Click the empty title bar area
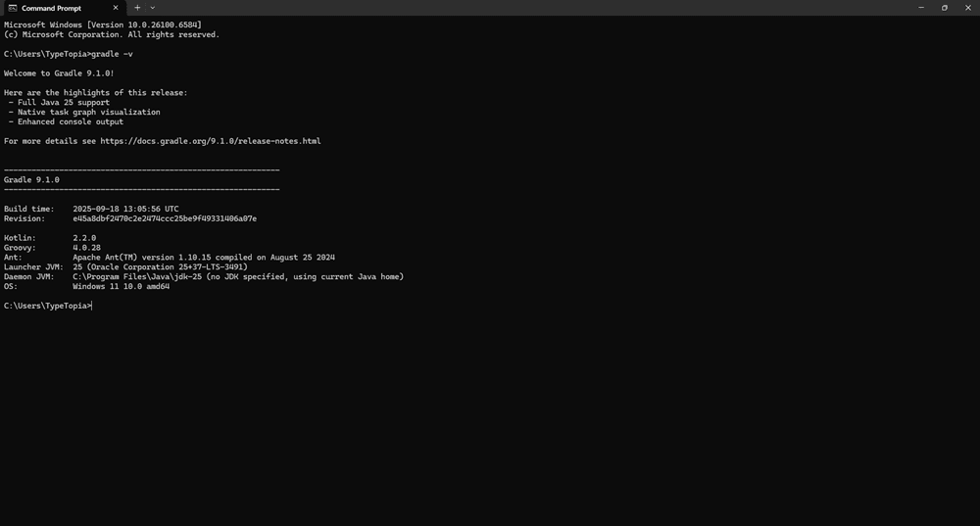This screenshot has height=526, width=980. (539, 8)
